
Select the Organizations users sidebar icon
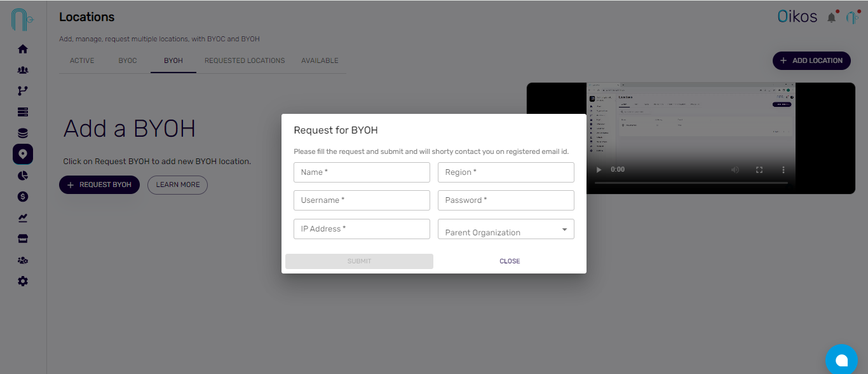point(22,69)
